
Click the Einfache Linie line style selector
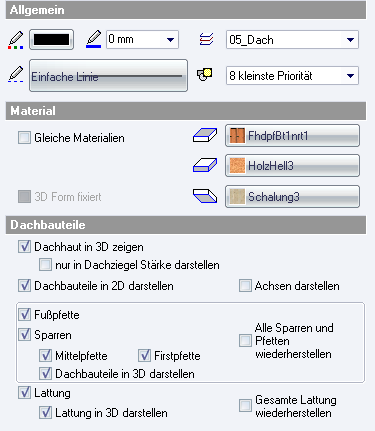tap(108, 76)
